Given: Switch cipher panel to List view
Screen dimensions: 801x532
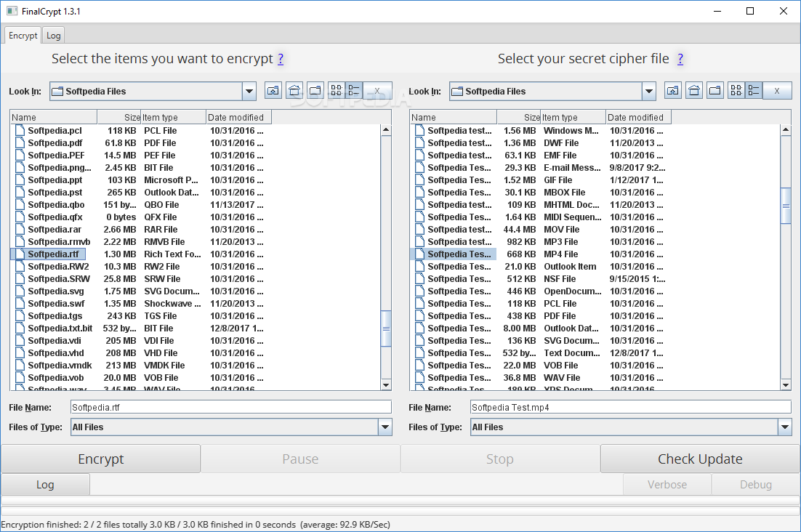Looking at the screenshot, I should (x=736, y=91).
